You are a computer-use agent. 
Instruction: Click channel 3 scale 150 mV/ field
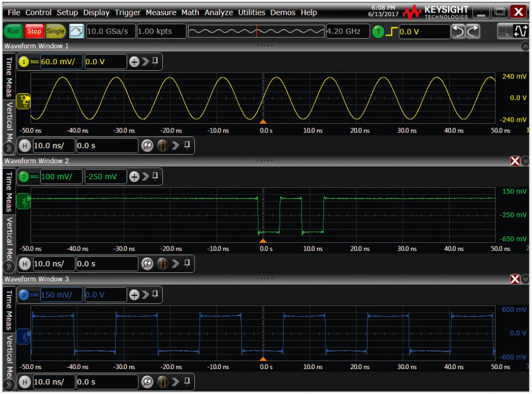click(x=61, y=295)
